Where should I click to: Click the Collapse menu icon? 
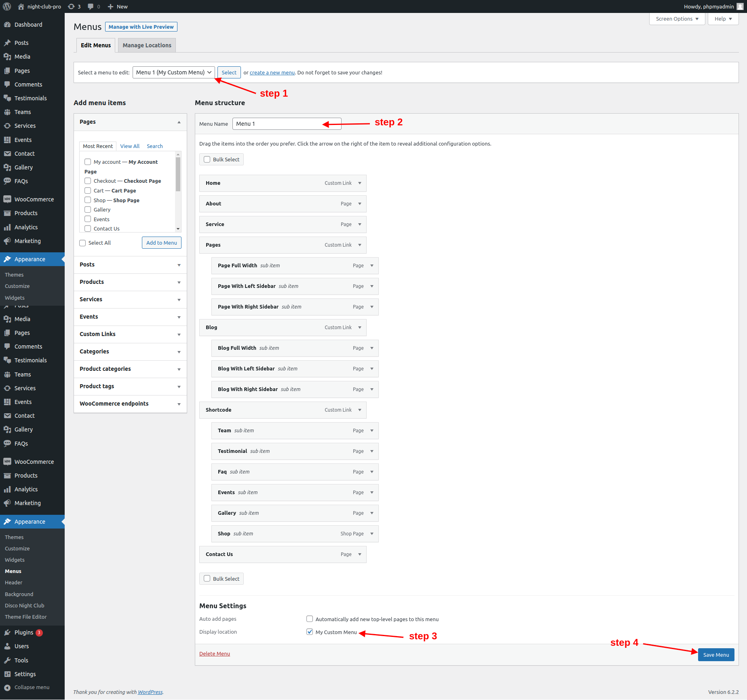click(7, 687)
